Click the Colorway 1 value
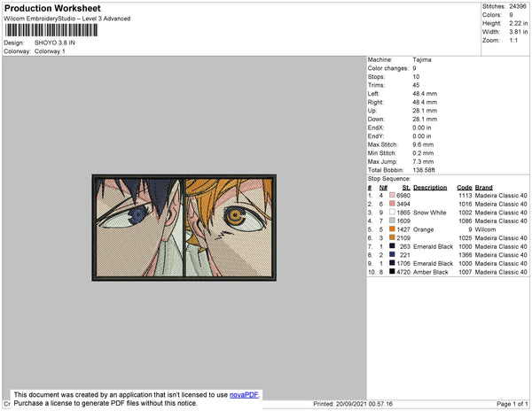532x411 pixels. pos(50,51)
